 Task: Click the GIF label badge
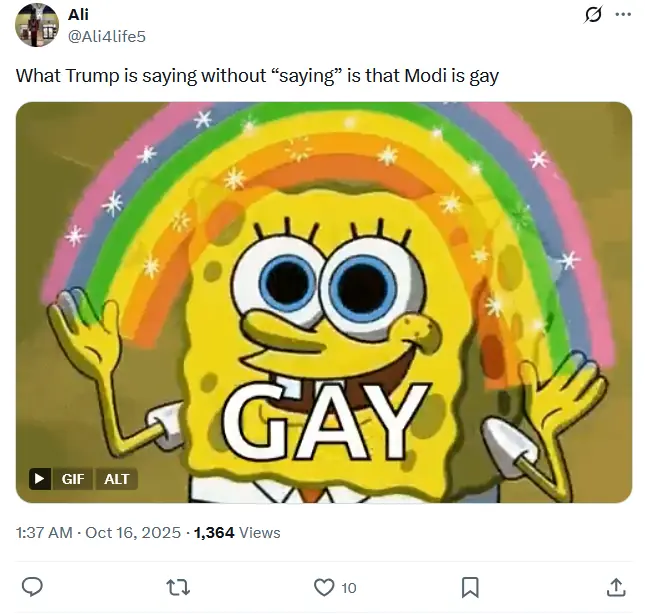coord(73,479)
